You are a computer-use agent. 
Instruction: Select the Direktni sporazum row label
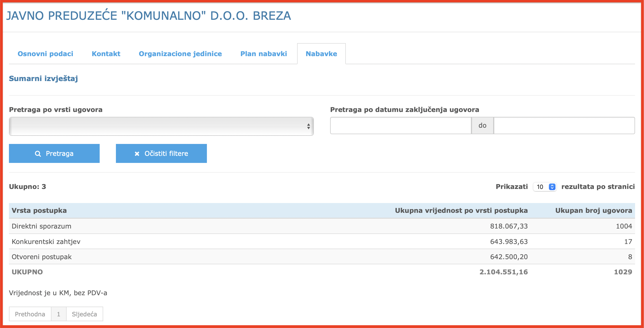click(41, 226)
